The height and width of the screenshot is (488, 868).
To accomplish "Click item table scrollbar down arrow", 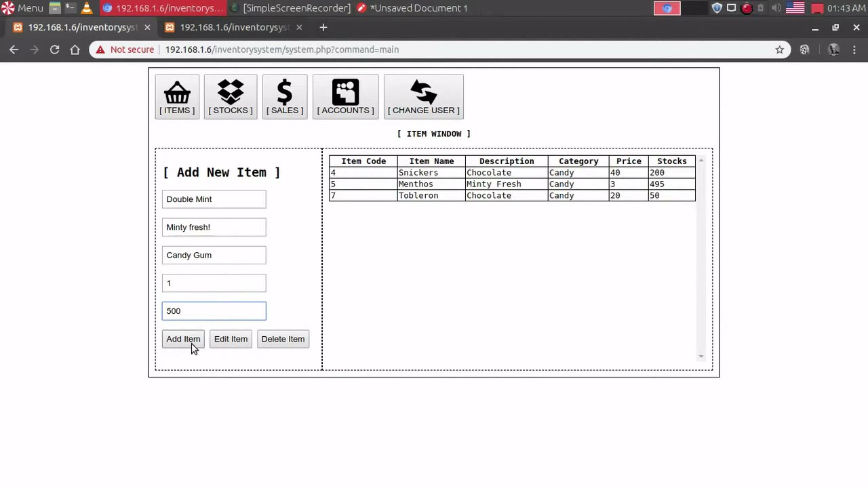I will click(701, 357).
